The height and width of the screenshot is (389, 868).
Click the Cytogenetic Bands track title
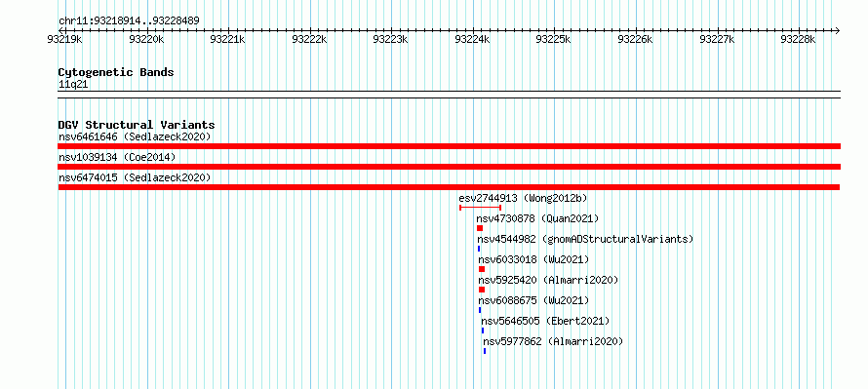[116, 72]
